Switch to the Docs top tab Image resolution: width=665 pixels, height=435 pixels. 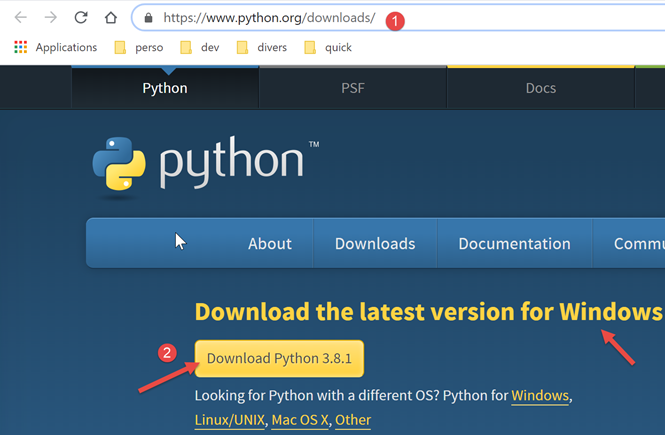click(540, 88)
